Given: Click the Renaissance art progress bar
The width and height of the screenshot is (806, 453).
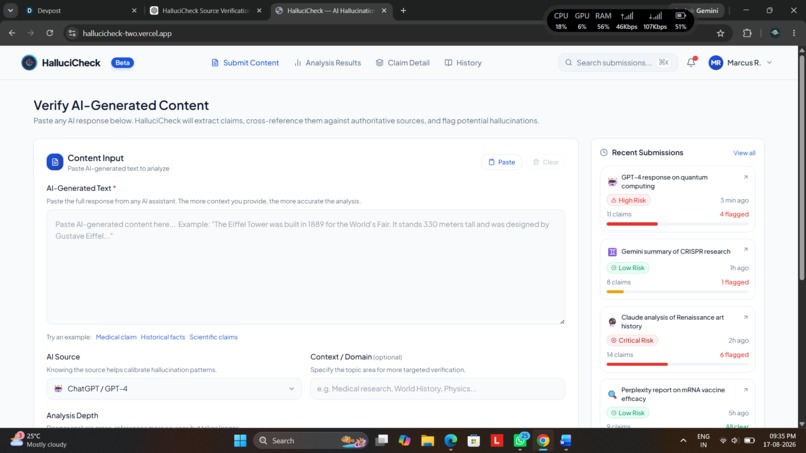Looking at the screenshot, I should (677, 364).
